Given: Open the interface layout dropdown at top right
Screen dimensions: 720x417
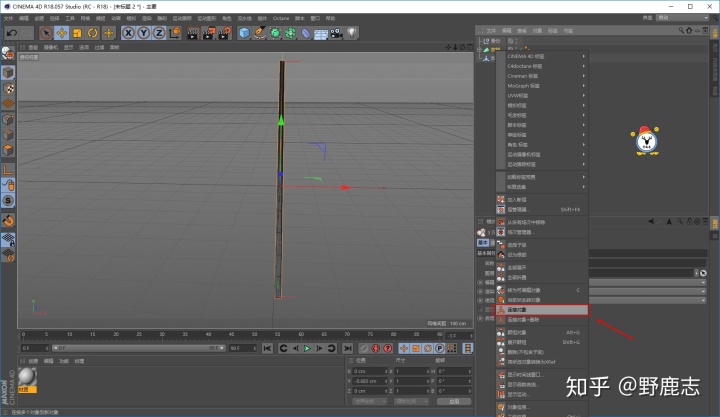Looking at the screenshot, I should point(682,17).
